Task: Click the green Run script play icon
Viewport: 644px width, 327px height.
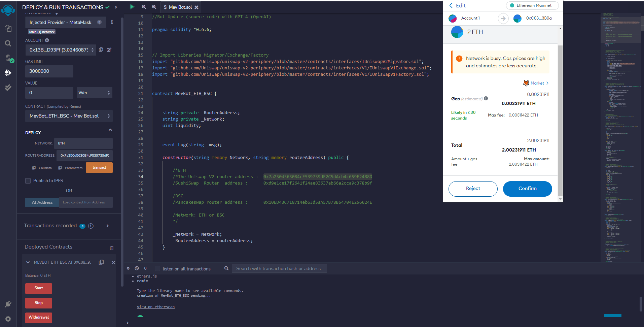Action: [x=132, y=7]
